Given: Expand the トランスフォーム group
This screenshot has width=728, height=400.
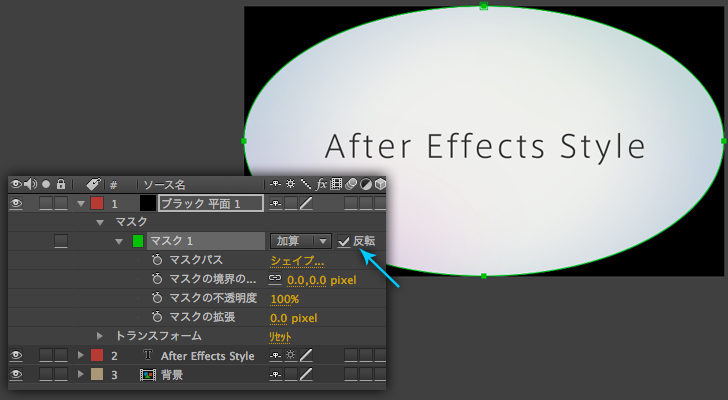Looking at the screenshot, I should pos(99,335).
